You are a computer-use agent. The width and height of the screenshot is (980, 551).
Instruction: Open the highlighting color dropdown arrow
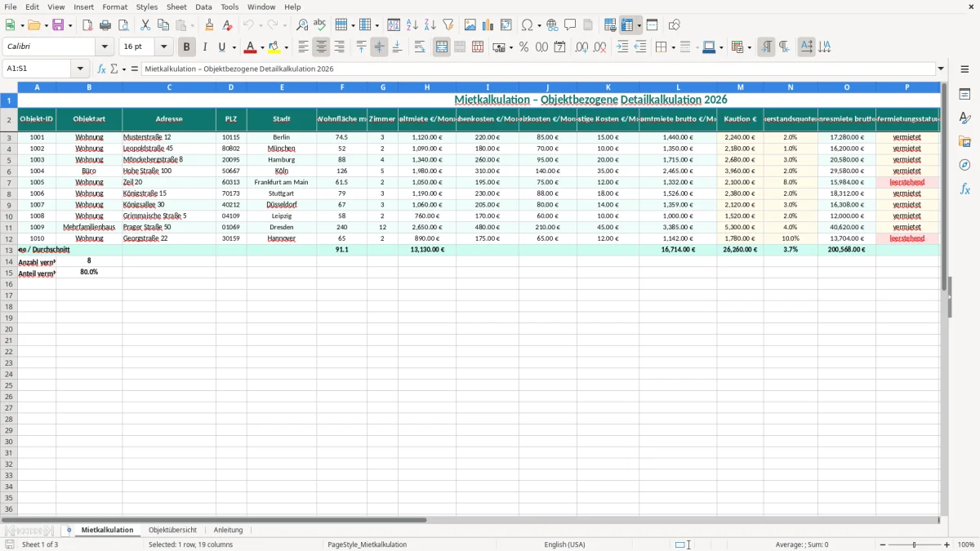coord(286,47)
